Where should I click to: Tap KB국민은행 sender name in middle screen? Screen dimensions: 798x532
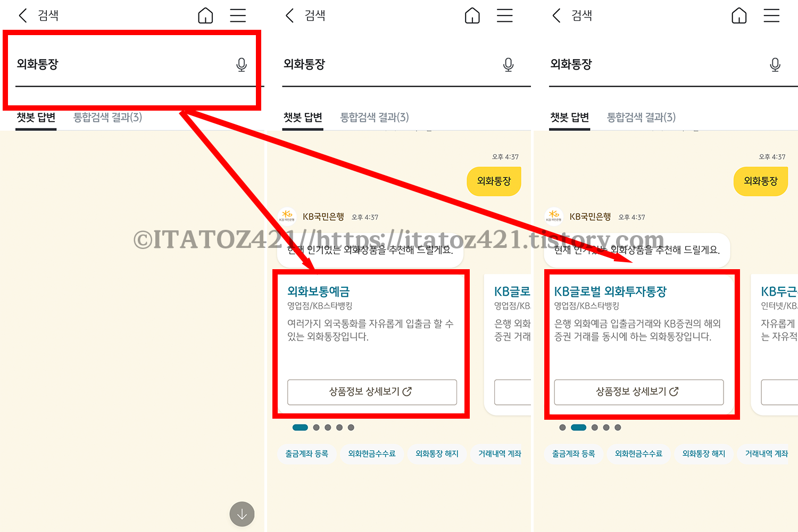323,217
